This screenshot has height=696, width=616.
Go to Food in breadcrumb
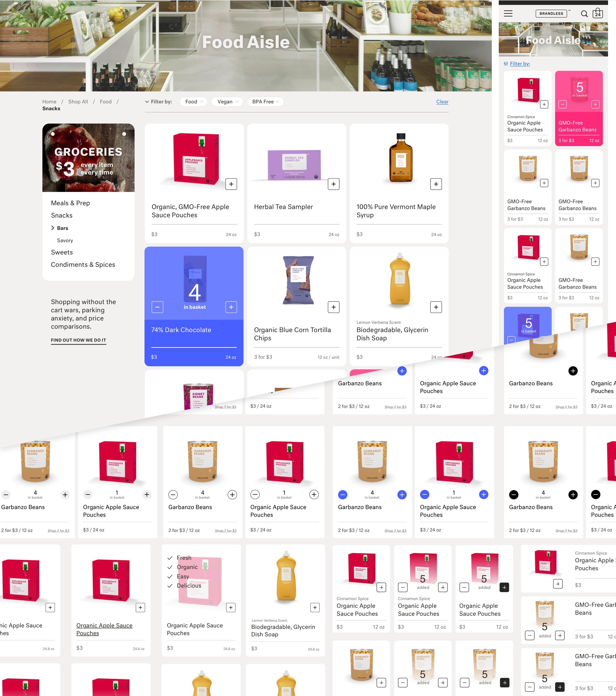pos(106,101)
